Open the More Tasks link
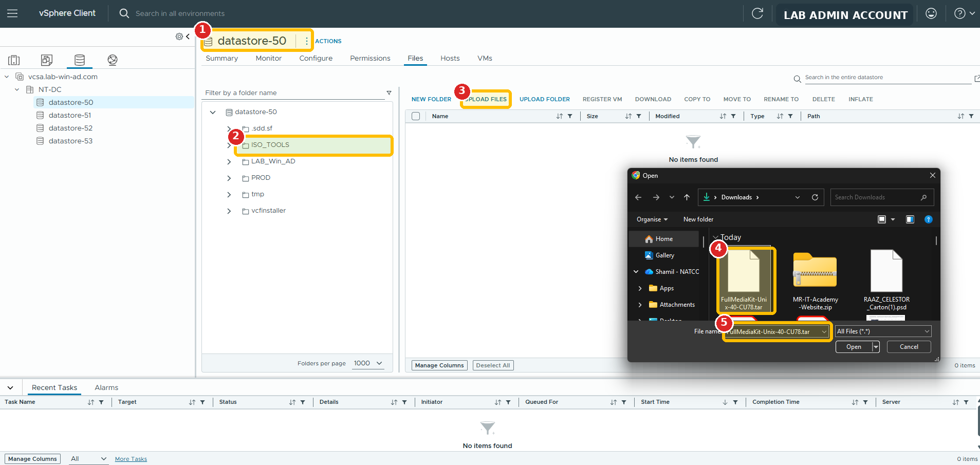 click(x=131, y=459)
